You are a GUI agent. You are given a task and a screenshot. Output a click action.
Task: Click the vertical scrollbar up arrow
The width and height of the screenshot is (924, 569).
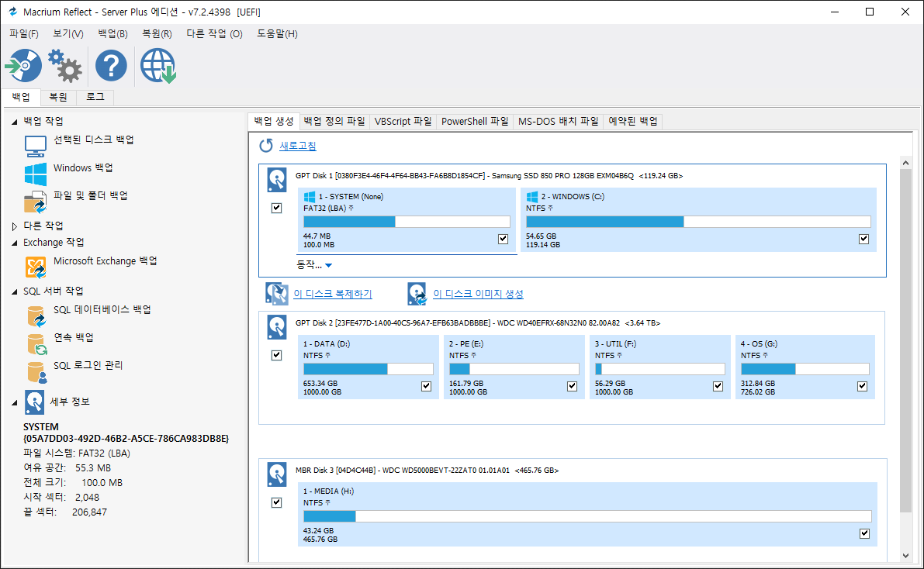pyautogui.click(x=905, y=163)
